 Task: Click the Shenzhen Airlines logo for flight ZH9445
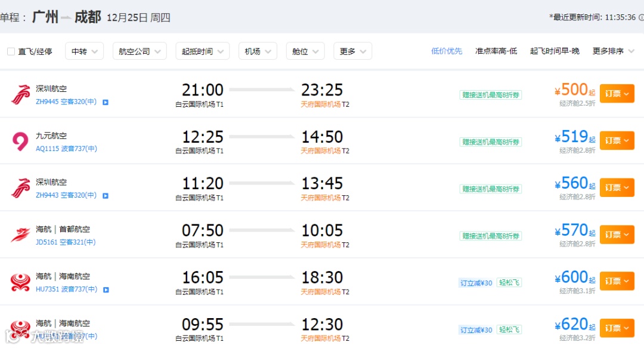20,94
